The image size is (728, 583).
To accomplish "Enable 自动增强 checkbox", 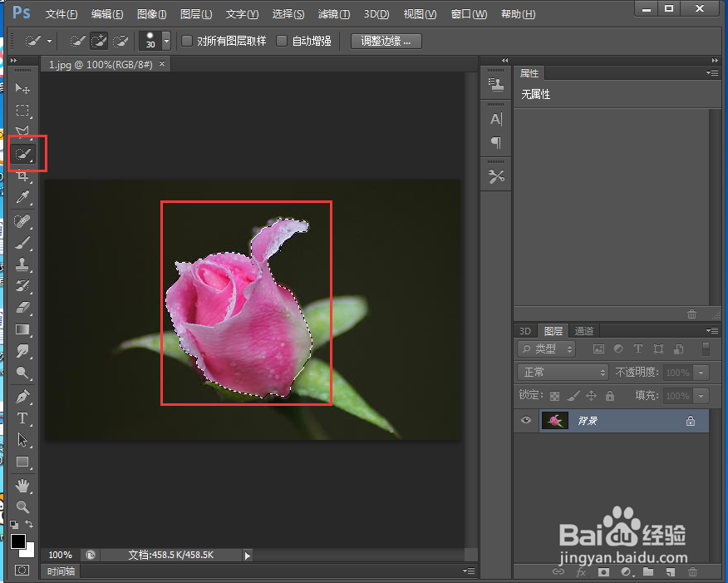I will (282, 41).
